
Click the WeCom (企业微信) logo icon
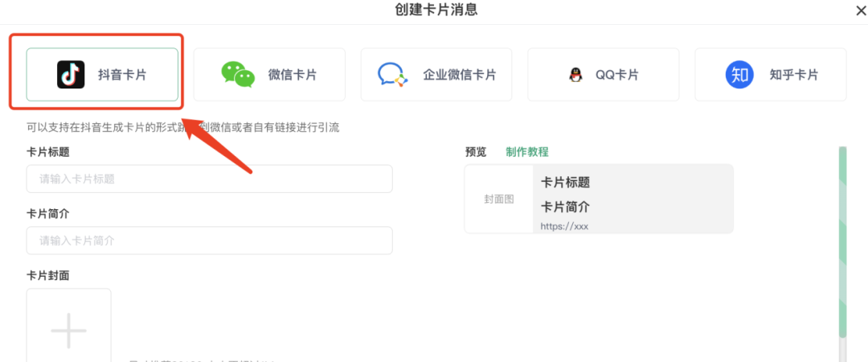click(391, 75)
